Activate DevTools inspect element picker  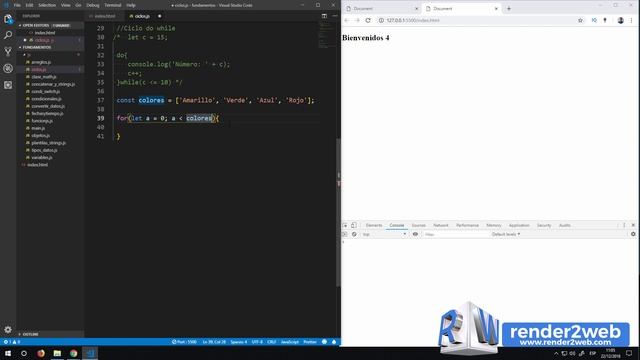[345, 225]
